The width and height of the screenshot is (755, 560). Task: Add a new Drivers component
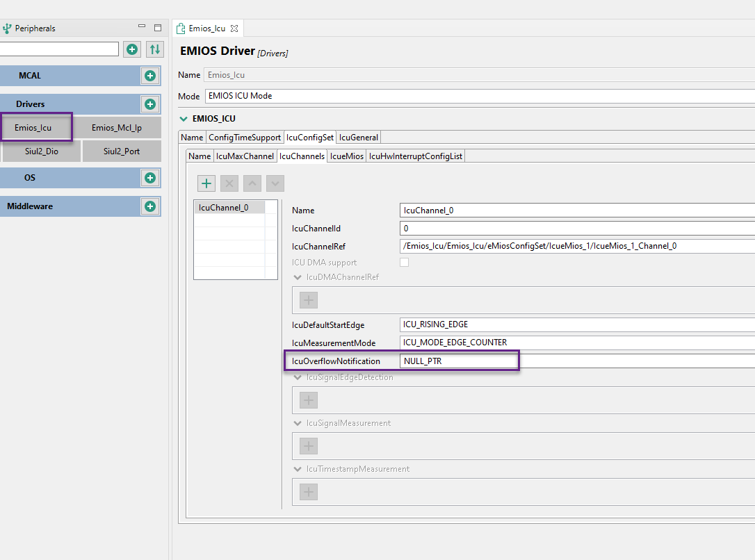(149, 104)
